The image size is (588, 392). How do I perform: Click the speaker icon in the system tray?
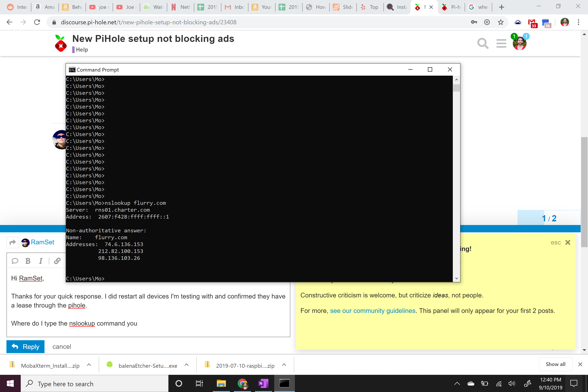[x=512, y=383]
